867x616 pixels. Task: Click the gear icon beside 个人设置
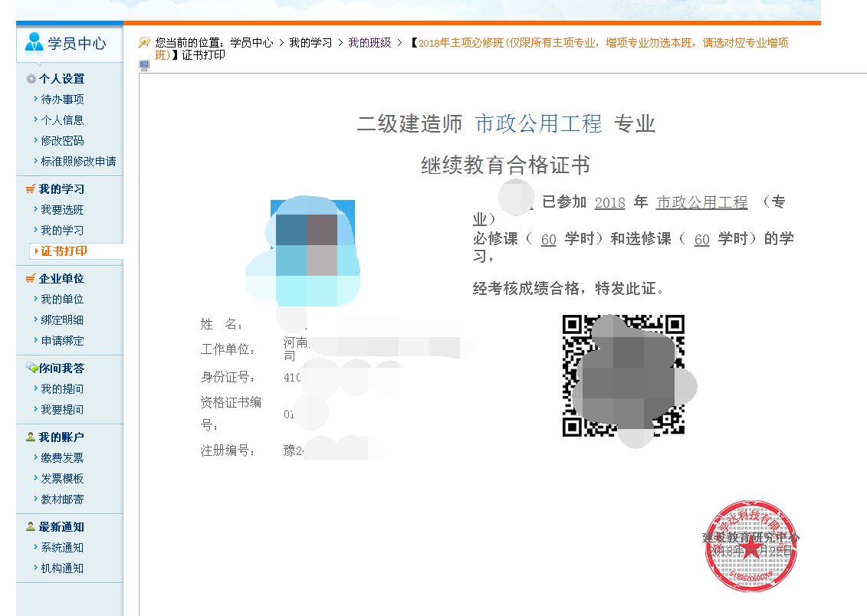click(31, 79)
